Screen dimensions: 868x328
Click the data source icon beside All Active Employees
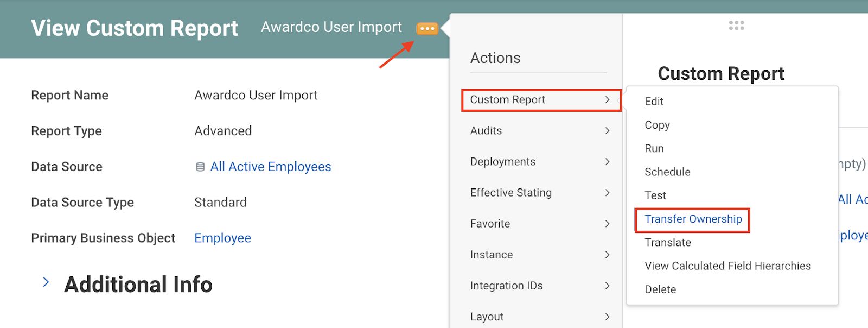pos(200,167)
